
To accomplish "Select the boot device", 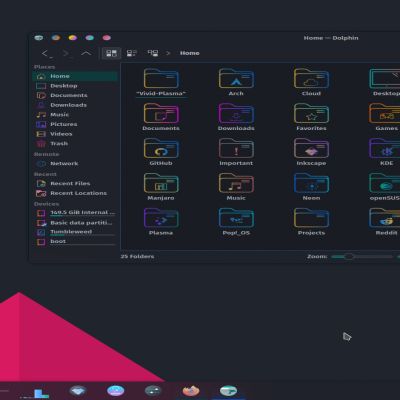I will point(75,241).
